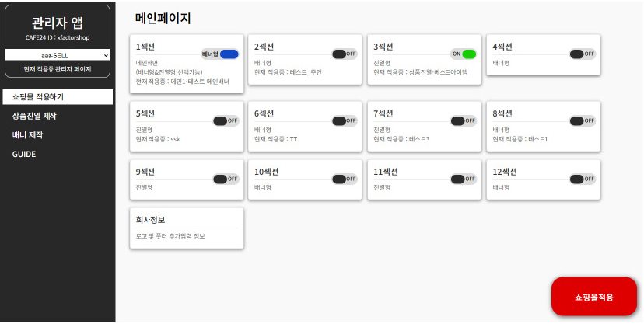Open the aaa-SELL dropdown selector
Screen dimensions: 644x324
[x=58, y=55]
